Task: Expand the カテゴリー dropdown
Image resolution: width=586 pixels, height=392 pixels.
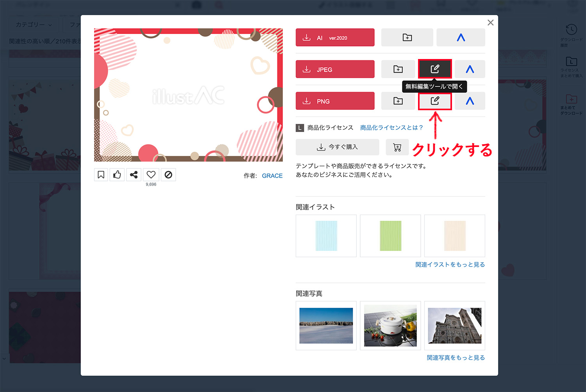Action: click(x=33, y=24)
